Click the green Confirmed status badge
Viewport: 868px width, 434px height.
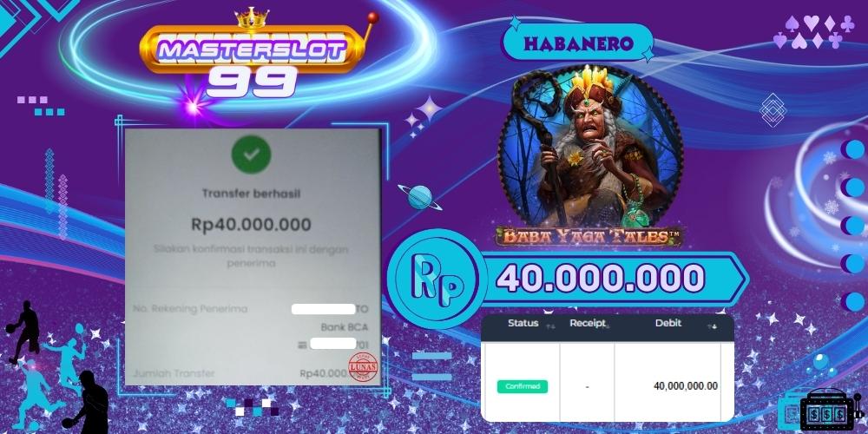(522, 386)
